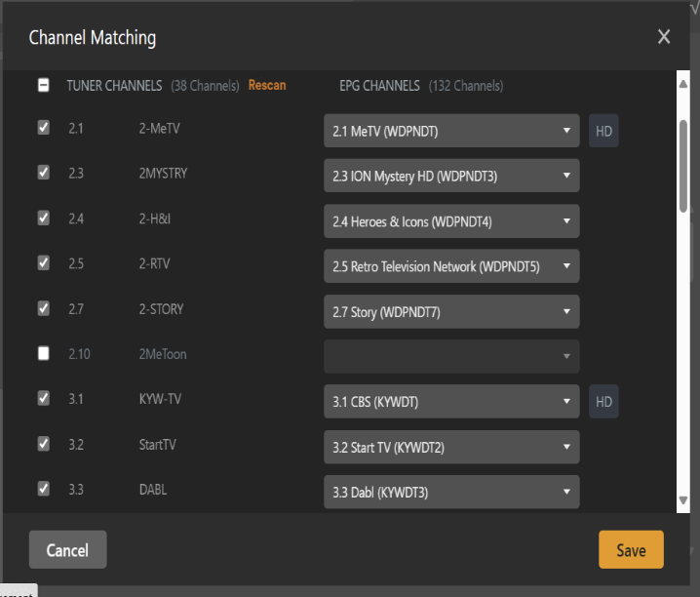The height and width of the screenshot is (597, 700).
Task: Select the tuner name StartTV
Action: click(x=158, y=445)
